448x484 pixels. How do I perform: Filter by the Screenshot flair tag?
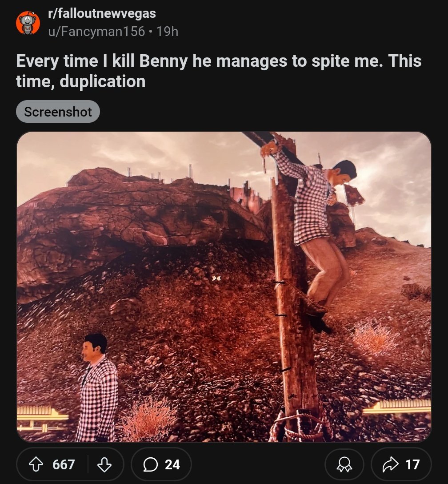click(58, 112)
